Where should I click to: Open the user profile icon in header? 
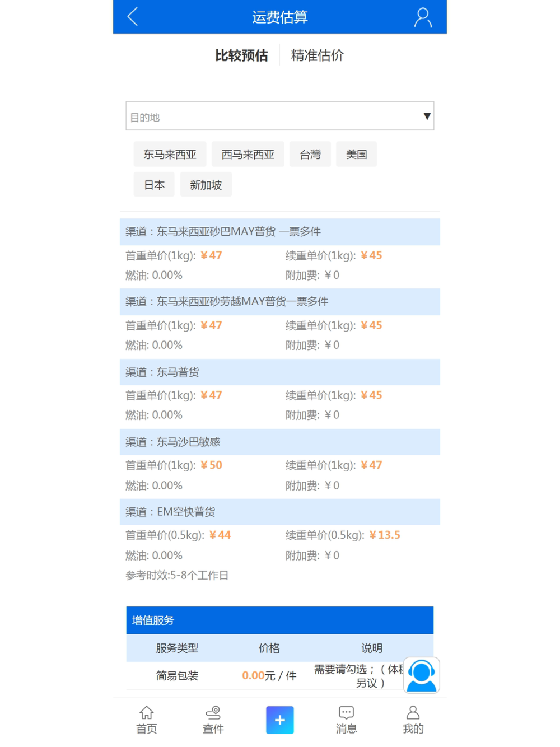pos(423,17)
